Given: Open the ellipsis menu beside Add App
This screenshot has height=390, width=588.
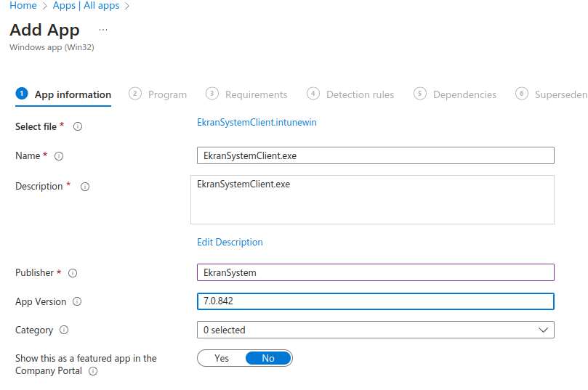Looking at the screenshot, I should pyautogui.click(x=103, y=30).
